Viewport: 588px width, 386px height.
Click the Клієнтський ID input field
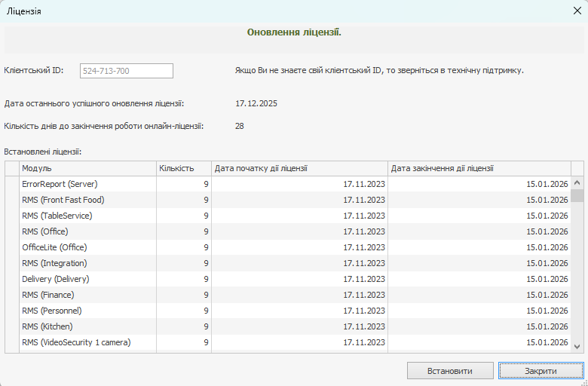coord(126,71)
